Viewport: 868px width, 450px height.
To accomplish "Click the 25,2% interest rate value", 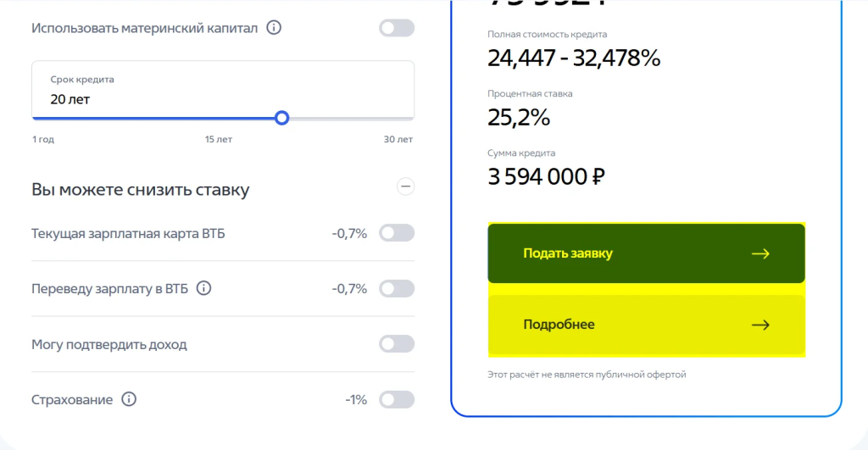I will [519, 118].
